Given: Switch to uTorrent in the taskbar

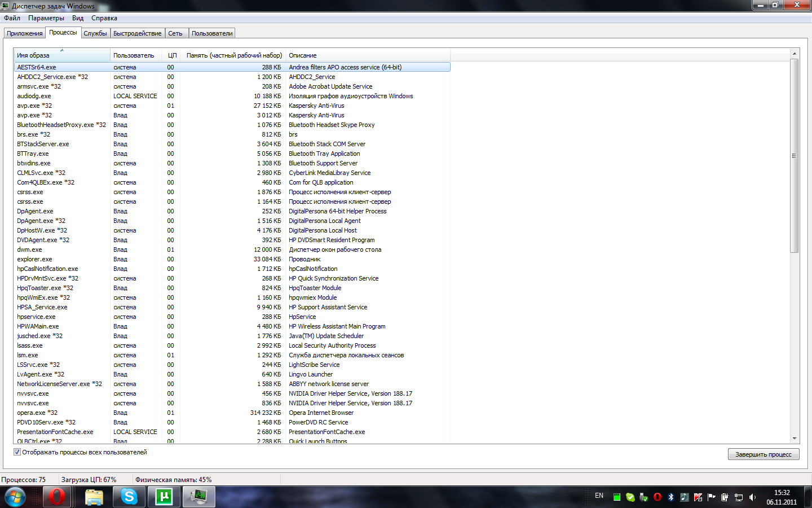Looking at the screenshot, I should point(164,497).
